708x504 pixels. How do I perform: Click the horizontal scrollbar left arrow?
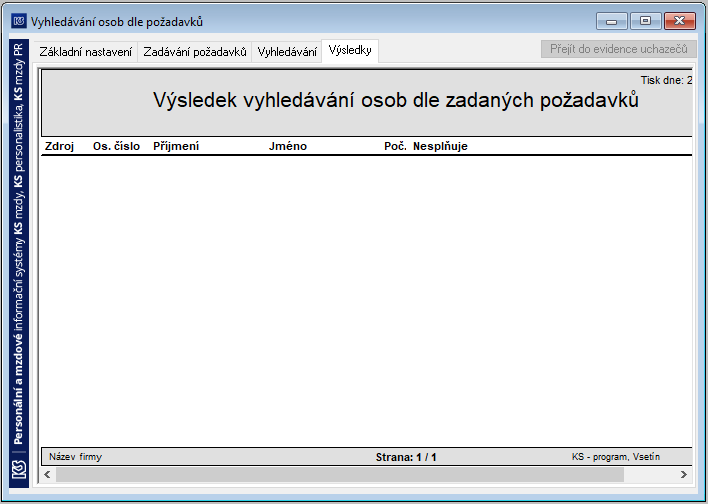tap(47, 474)
